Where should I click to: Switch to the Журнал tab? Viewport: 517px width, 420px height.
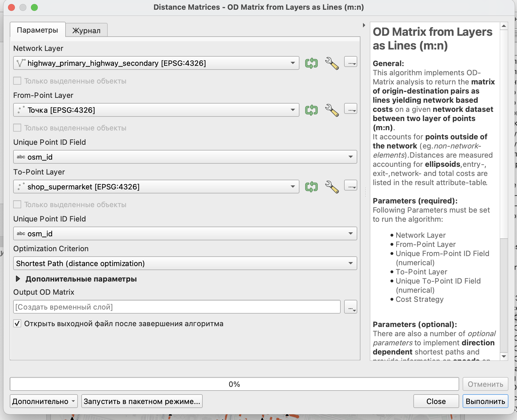tap(86, 30)
